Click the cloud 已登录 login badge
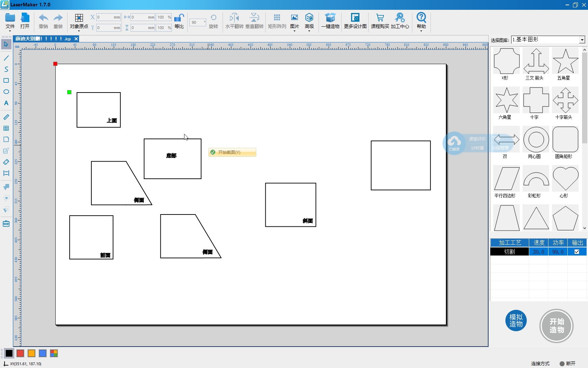 [454, 143]
